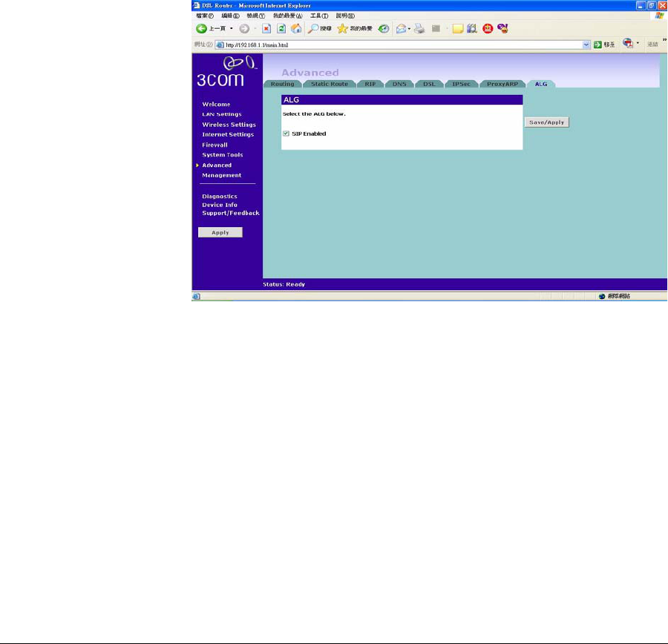Open Firewall in sidebar
This screenshot has width=668, height=644.
coord(215,145)
